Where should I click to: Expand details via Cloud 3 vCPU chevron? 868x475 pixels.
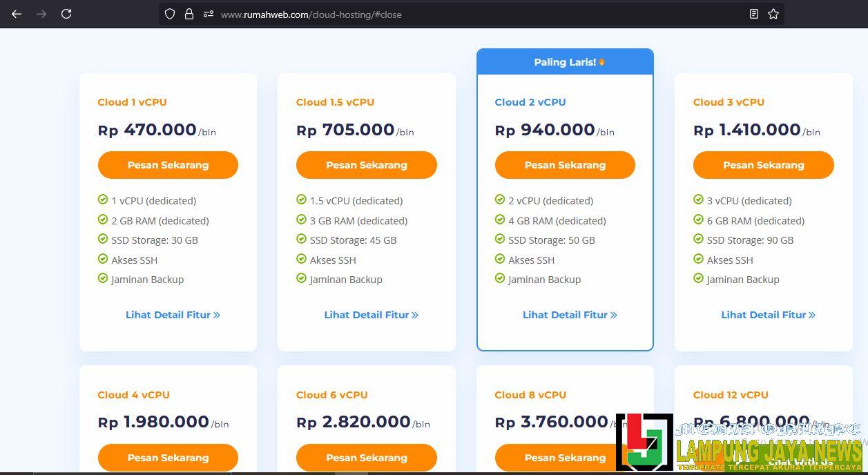tap(813, 314)
